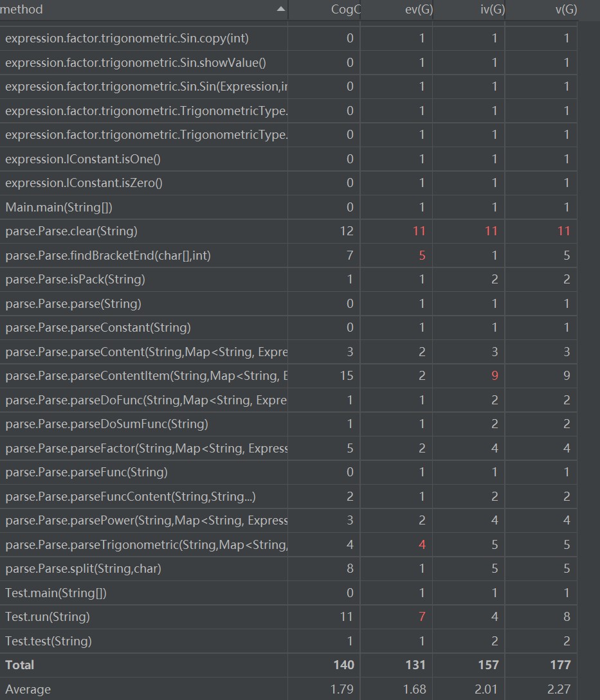The height and width of the screenshot is (700, 600).
Task: Click red ev(G) value 5 for findBracketEnd
Action: (423, 255)
